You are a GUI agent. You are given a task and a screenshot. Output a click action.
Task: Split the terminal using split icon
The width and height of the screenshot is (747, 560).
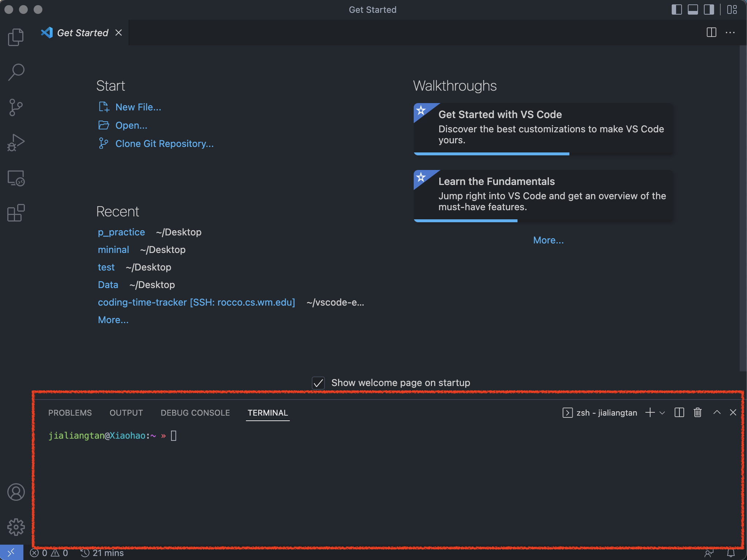[679, 412]
